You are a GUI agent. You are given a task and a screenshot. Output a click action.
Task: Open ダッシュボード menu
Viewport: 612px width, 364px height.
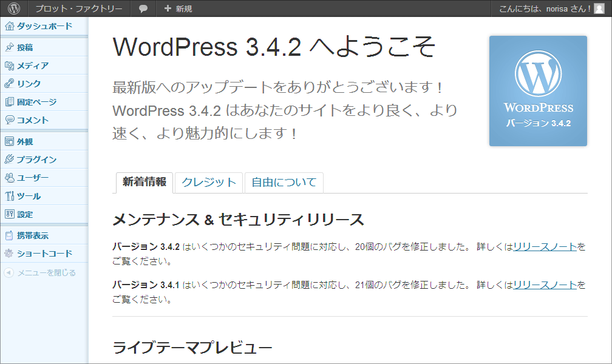(44, 26)
